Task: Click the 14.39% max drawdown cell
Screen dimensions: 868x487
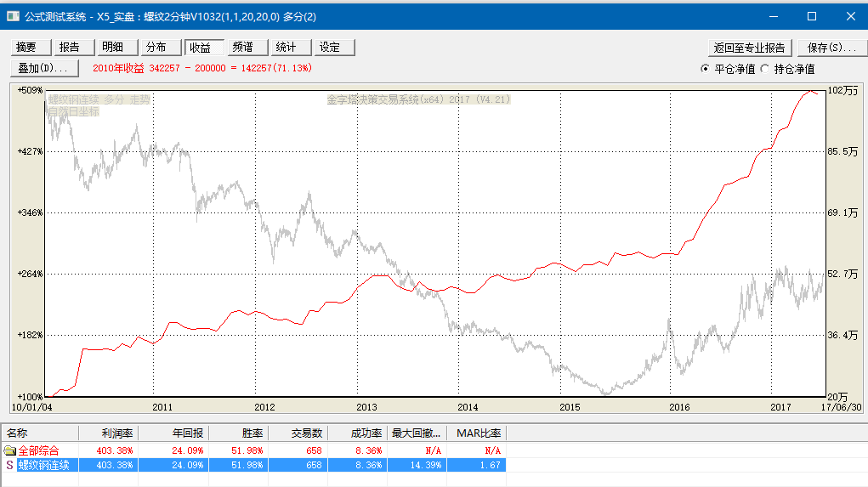Action: coord(426,465)
